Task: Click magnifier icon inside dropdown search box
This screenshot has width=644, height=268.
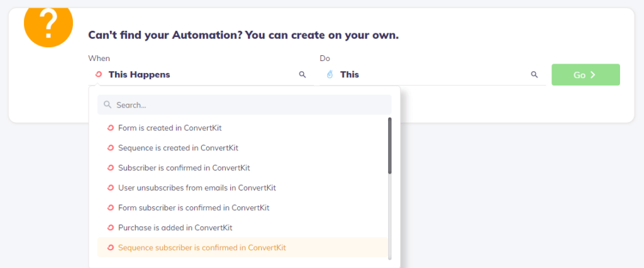Action: [x=108, y=105]
